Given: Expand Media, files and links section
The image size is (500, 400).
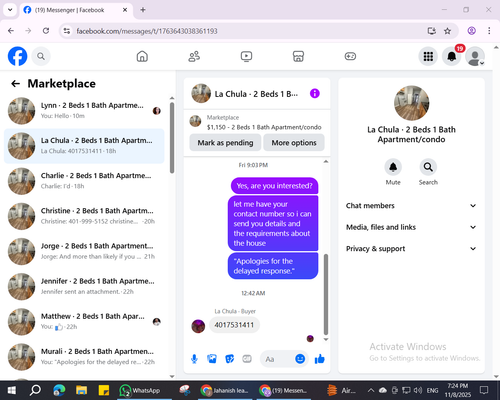Looking at the screenshot, I should point(411,227).
